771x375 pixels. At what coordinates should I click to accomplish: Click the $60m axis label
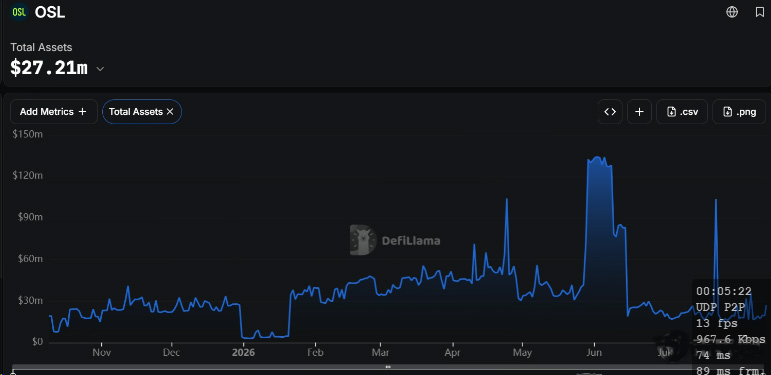[x=31, y=259]
